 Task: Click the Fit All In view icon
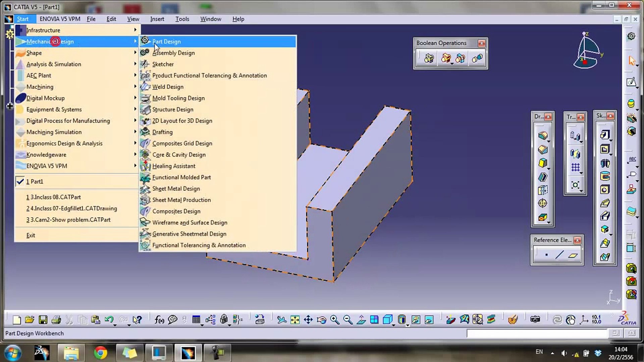(x=295, y=320)
